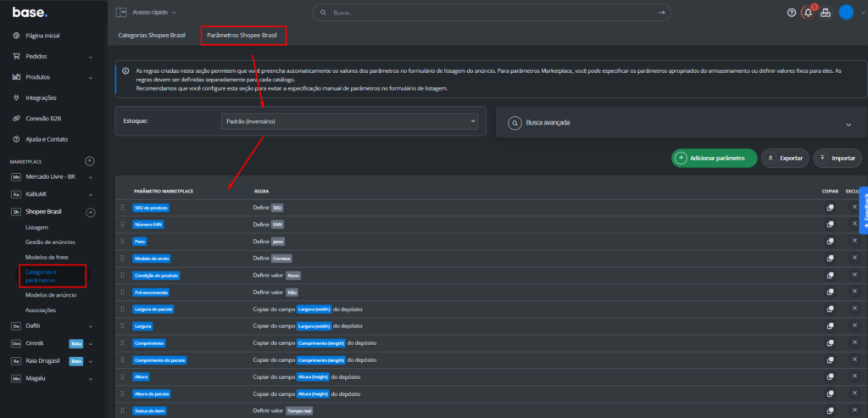Grab the drag handle for Peso row

[123, 242]
